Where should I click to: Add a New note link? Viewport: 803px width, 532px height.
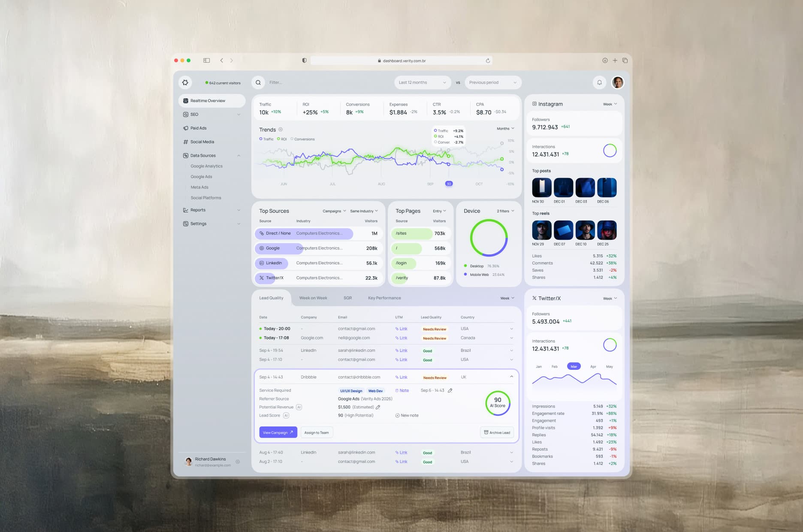pyautogui.click(x=407, y=415)
